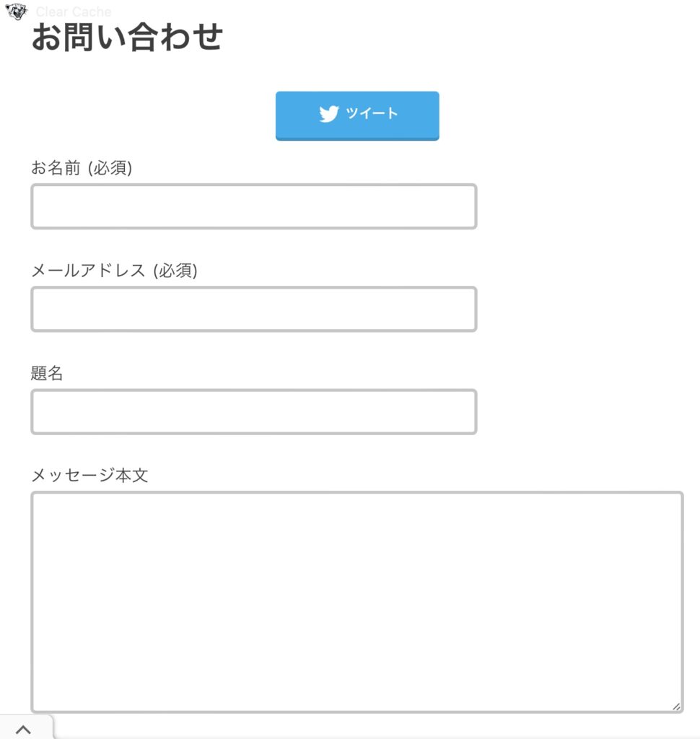The width and height of the screenshot is (700, 739).
Task: Click the (必須) marker beside お名前
Action: [110, 167]
